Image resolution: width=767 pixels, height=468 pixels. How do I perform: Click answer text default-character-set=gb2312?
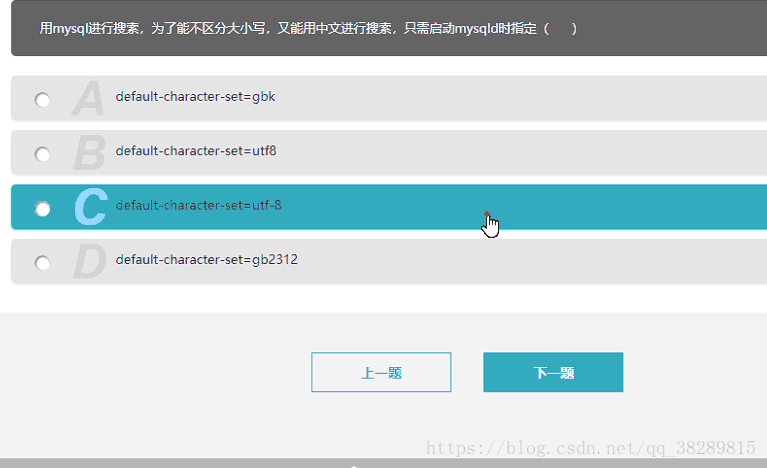(206, 260)
